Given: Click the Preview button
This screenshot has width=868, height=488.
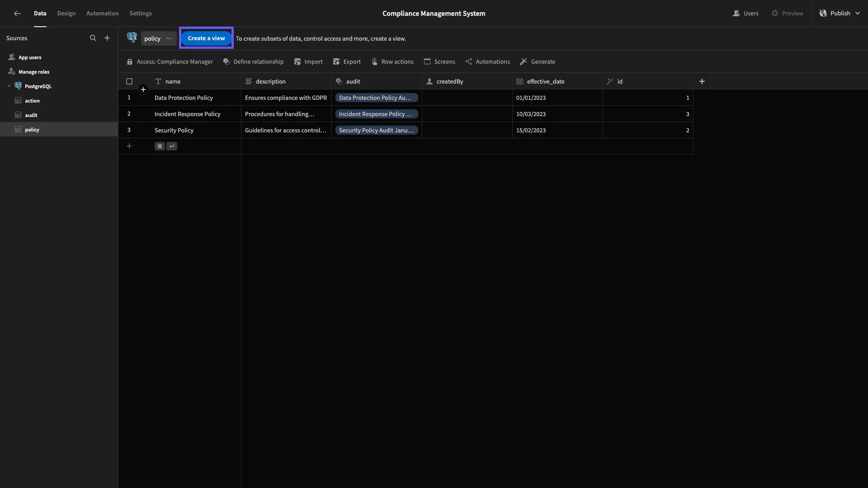Looking at the screenshot, I should (x=787, y=14).
